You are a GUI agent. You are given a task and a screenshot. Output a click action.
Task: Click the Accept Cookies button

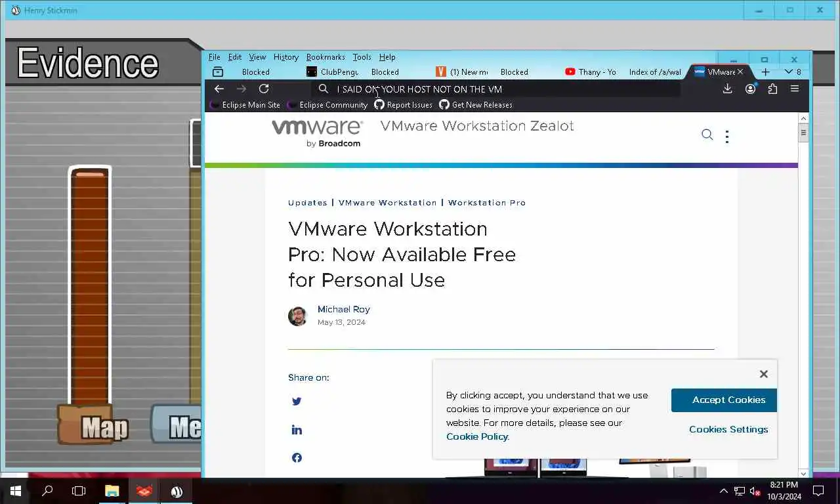(x=724, y=400)
